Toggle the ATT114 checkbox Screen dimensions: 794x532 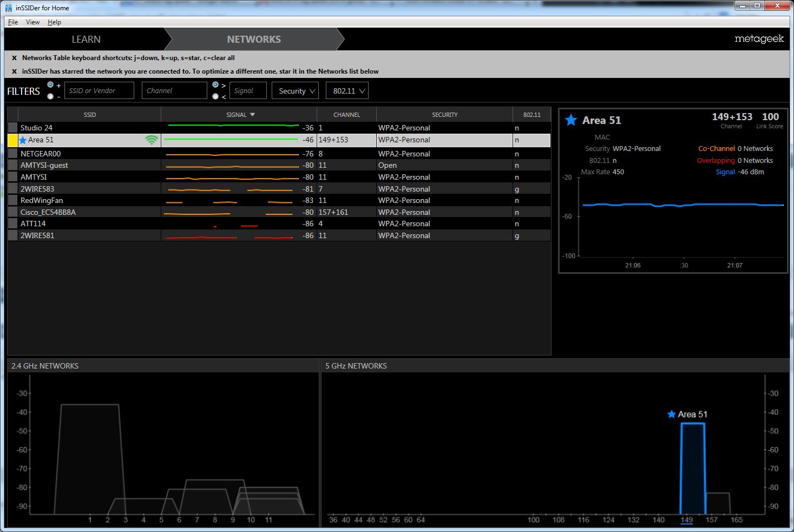coord(12,224)
